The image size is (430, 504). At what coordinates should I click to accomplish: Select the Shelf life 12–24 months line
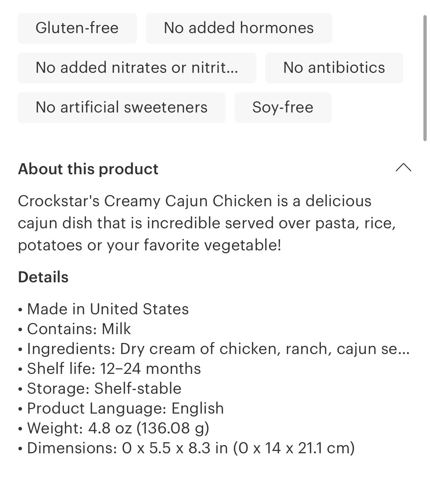114,369
